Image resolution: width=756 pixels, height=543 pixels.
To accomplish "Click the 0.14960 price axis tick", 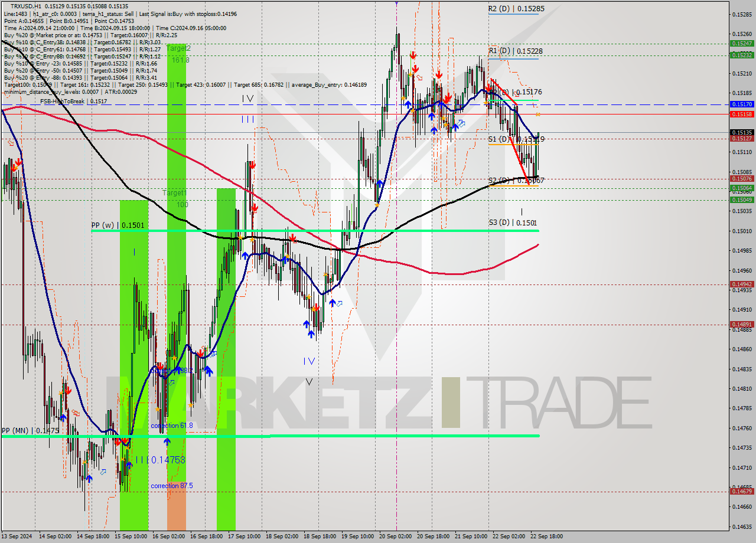I will (742, 270).
